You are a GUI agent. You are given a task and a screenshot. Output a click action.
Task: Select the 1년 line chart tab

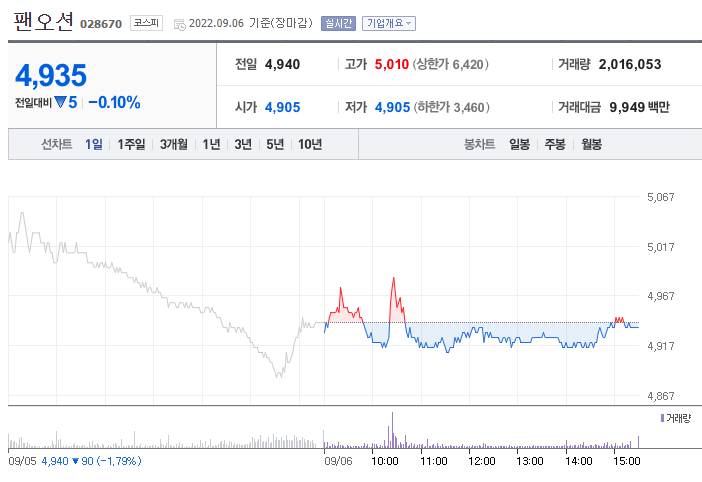[x=211, y=144]
